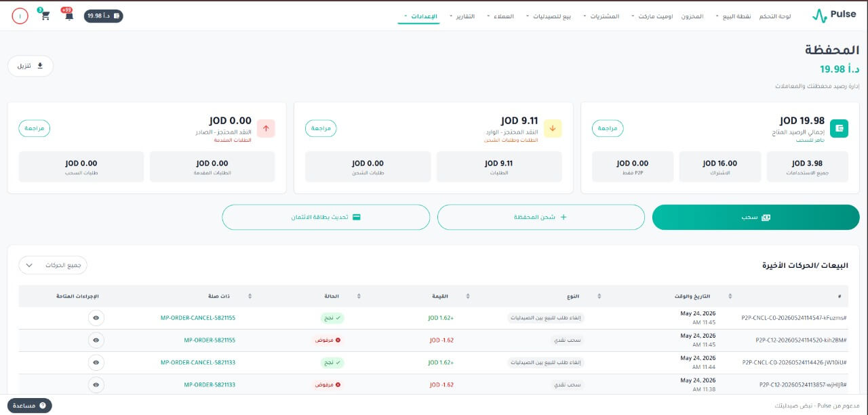The image size is (868, 415).
Task: Click the wallet icon in إجمالي الرصيد المتاح card
Action: (840, 128)
